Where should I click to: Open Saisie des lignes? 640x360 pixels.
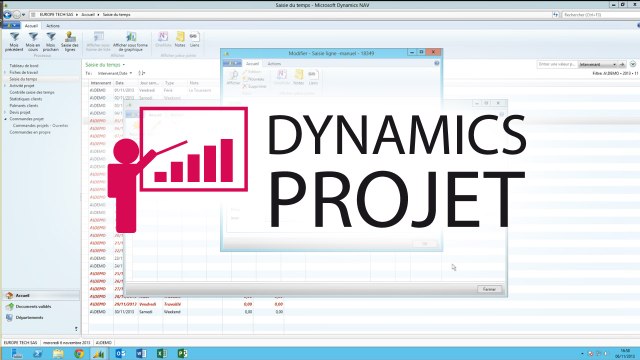click(70, 42)
